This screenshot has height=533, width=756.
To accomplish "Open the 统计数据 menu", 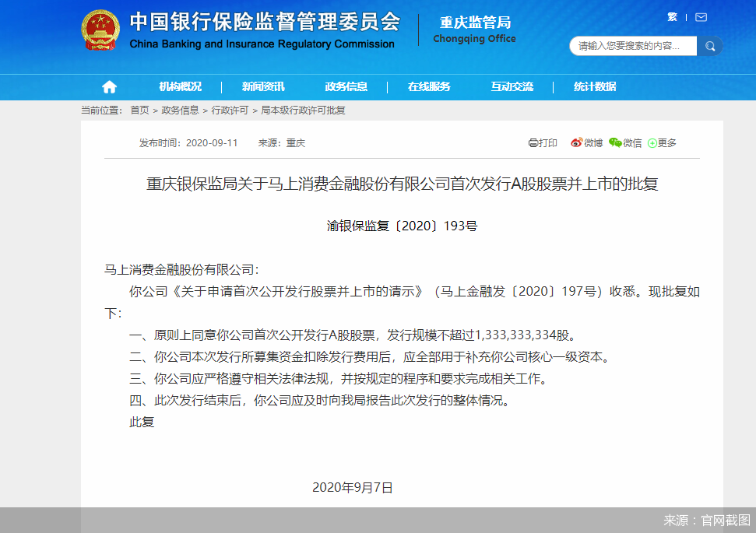I will point(595,86).
